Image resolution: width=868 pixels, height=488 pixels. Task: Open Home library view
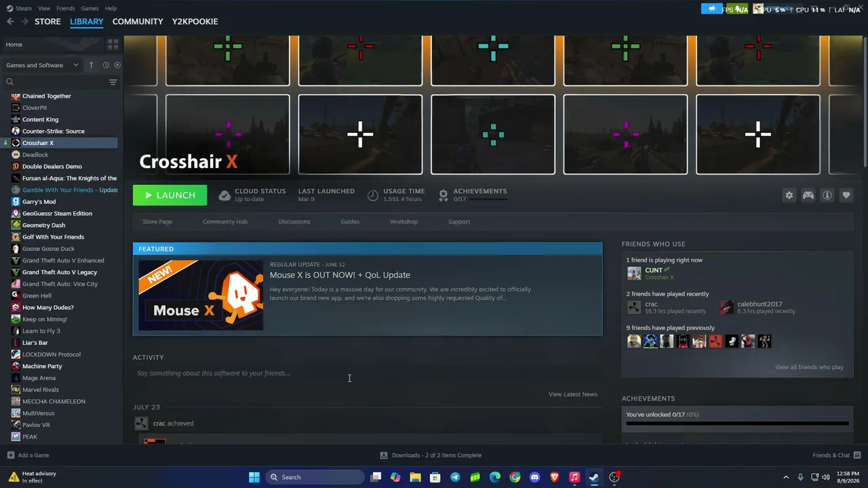click(x=53, y=44)
